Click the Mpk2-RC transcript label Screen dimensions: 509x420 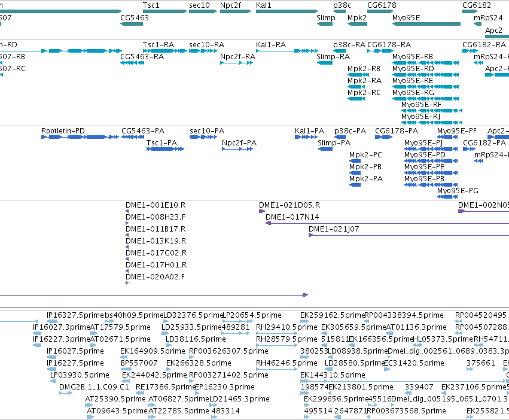[364, 93]
